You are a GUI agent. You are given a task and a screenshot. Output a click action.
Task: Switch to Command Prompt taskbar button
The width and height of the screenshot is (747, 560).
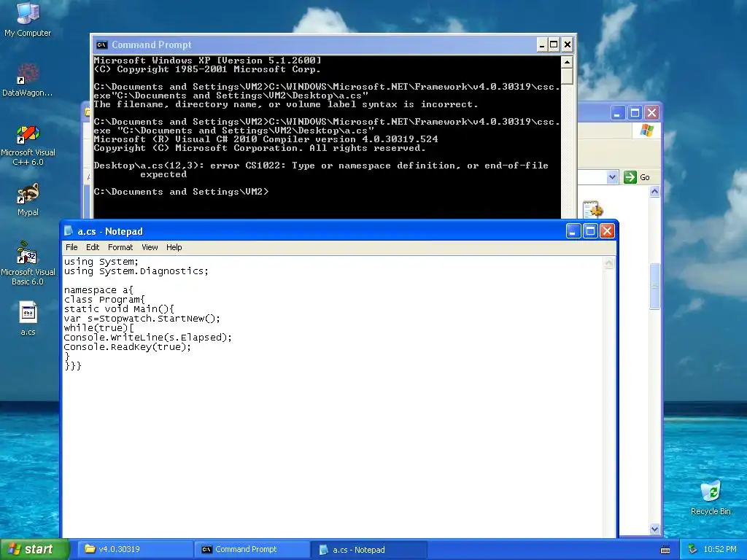252,549
